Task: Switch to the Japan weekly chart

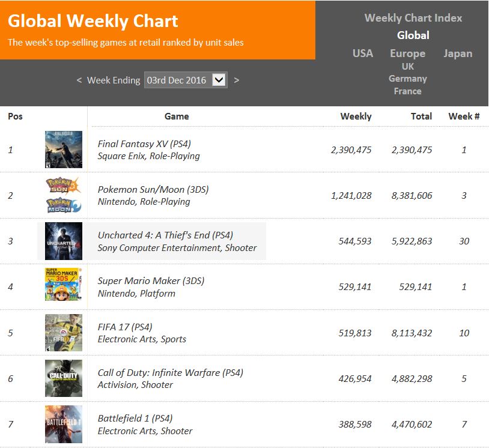Action: pos(458,53)
